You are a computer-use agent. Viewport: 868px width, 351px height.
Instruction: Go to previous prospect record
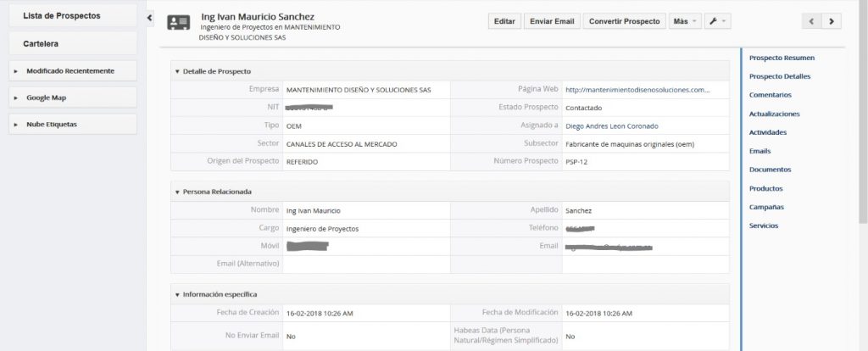click(x=812, y=21)
